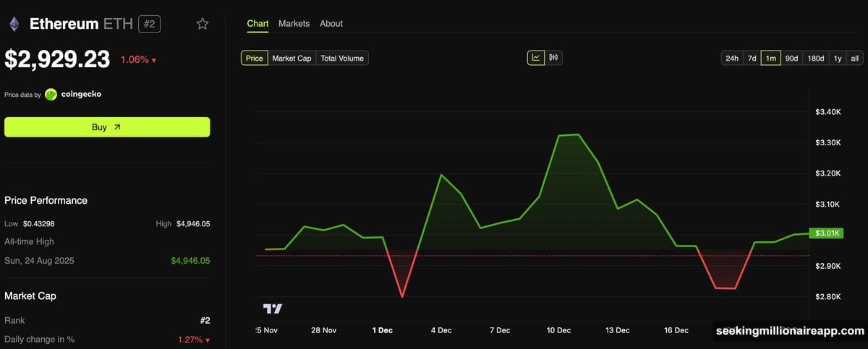Click the Sun, 24 Aug 2025 date

39,260
